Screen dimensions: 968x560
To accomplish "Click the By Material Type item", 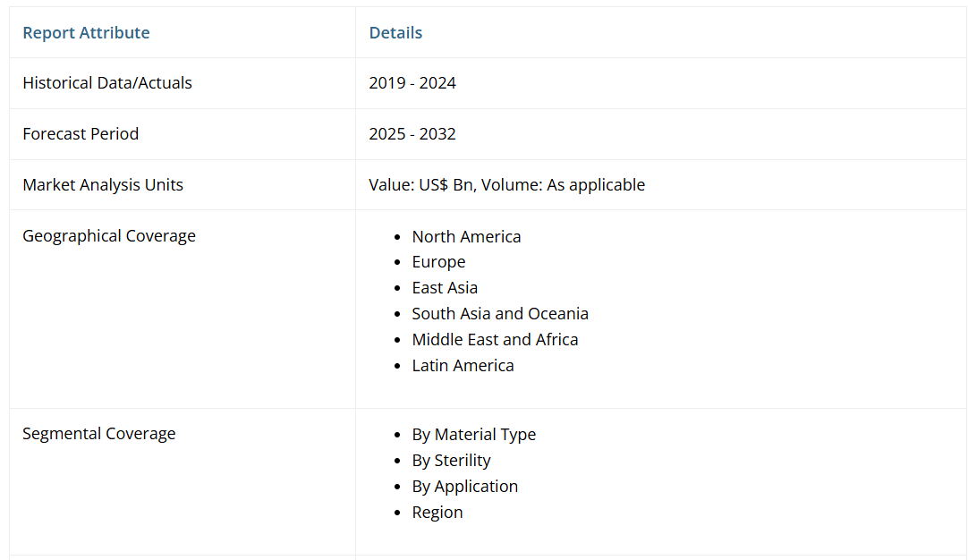I will tap(473, 435).
